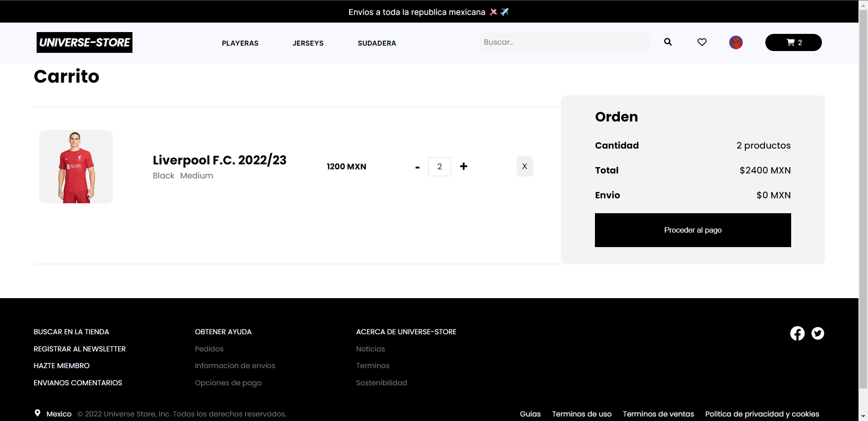Viewport: 868px width, 421px height.
Task: Click the Facebook icon in footer
Action: coord(797,333)
